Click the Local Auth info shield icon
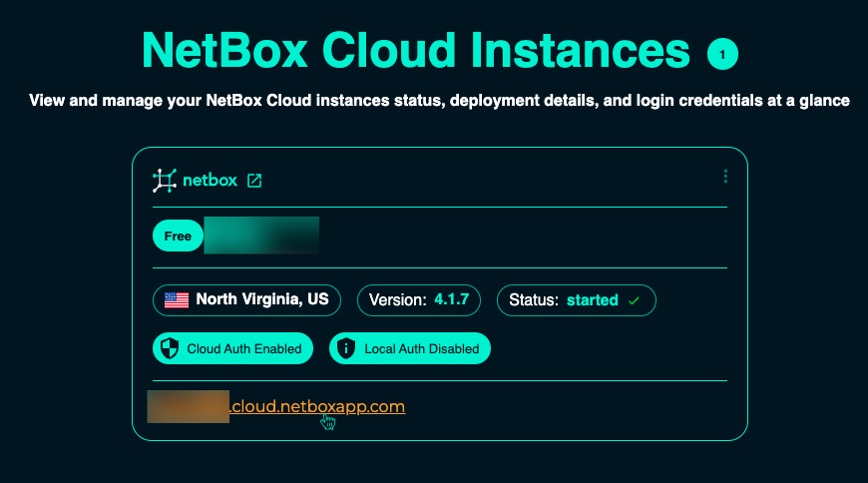 pos(346,348)
